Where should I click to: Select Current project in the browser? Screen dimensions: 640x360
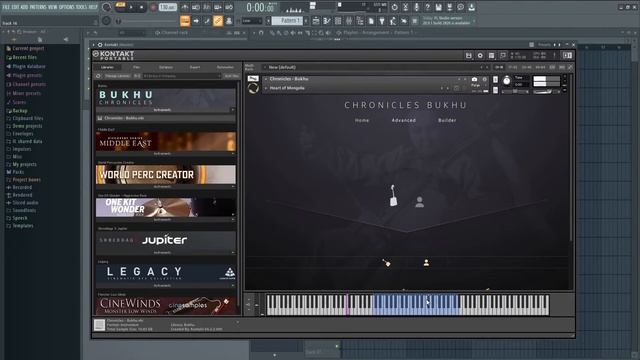(28, 48)
